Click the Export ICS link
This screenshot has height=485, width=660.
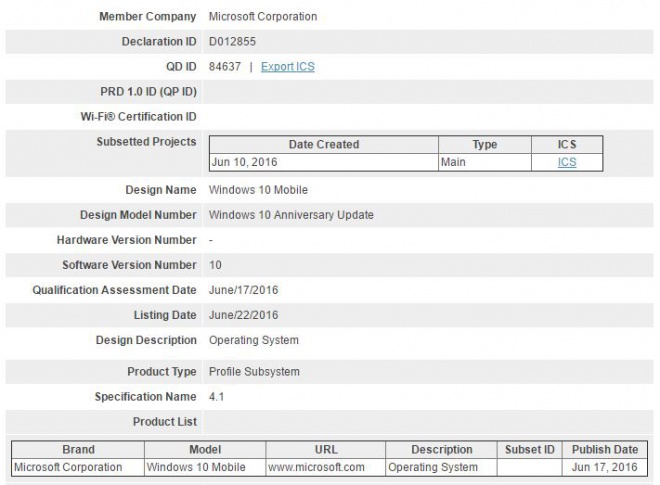click(288, 67)
